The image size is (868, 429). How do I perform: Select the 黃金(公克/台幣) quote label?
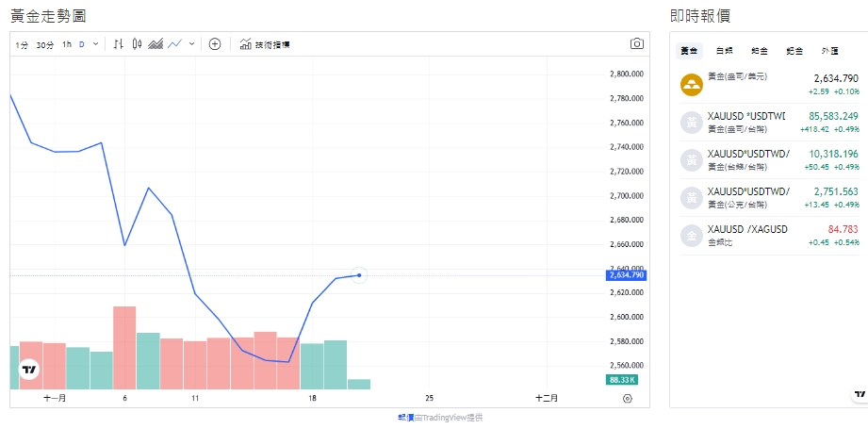click(737, 205)
